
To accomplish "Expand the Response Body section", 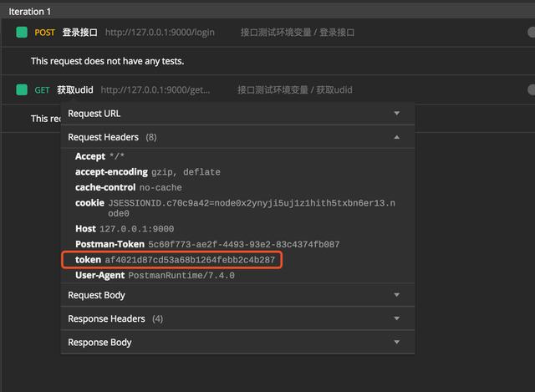I will [237, 342].
